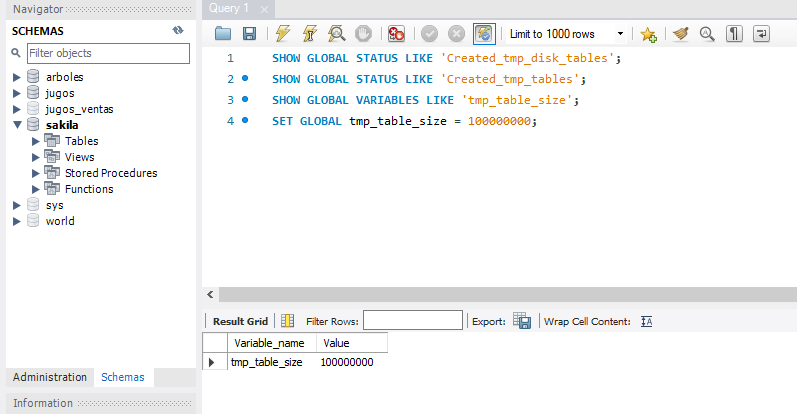
Task: Open the find panel (magnifier toolbar icon)
Action: (707, 34)
